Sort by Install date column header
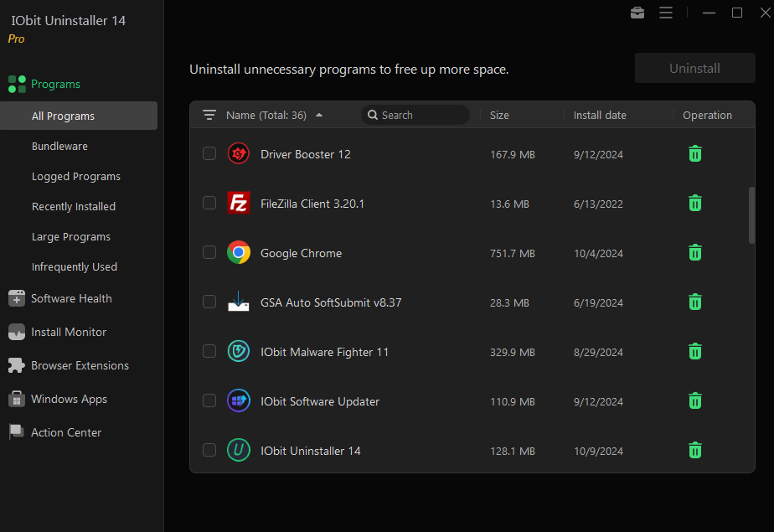The width and height of the screenshot is (774, 532). (600, 115)
